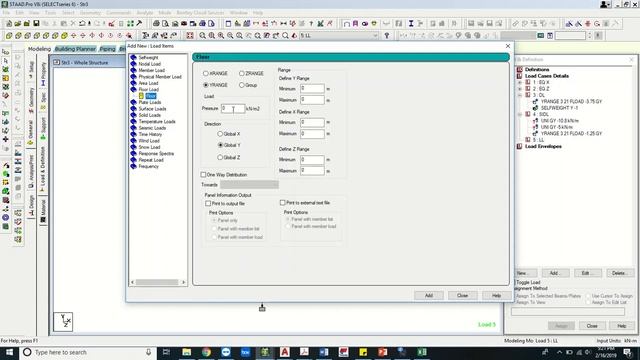Open Chrome from the taskbar
640x360 pixels.
pyautogui.click(x=206, y=352)
